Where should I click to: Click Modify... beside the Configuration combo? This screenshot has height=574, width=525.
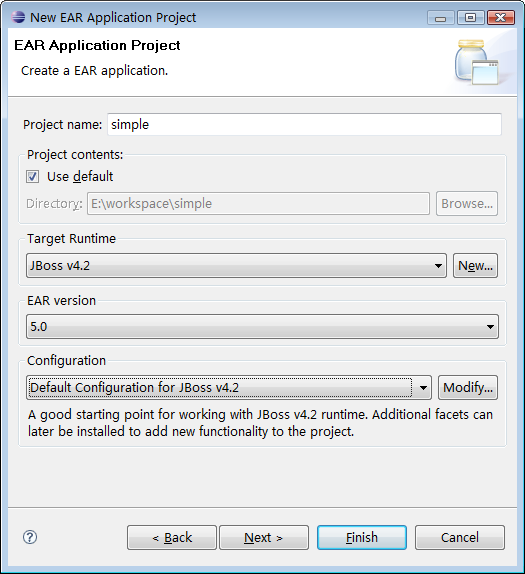coord(468,387)
